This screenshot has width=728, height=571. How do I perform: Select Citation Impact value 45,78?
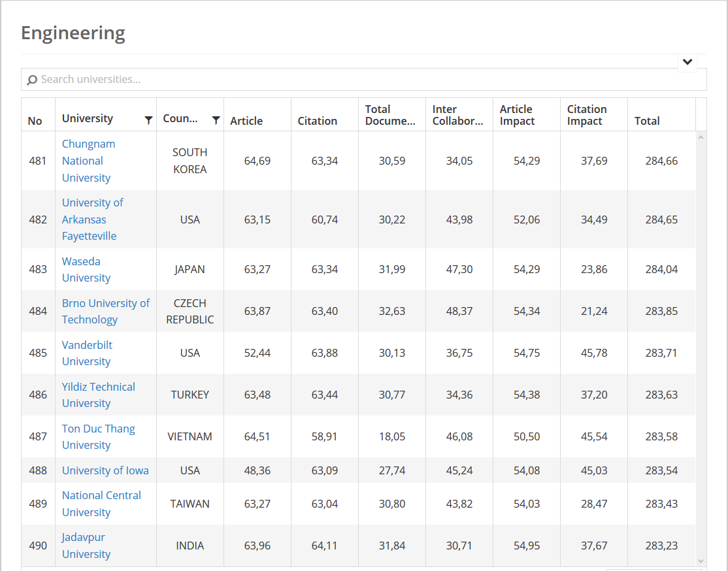pos(594,353)
